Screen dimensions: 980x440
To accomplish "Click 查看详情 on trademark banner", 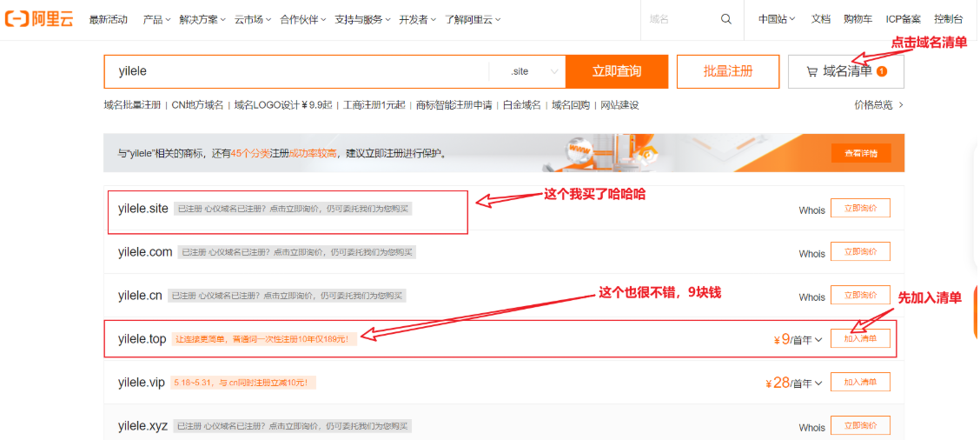I will click(x=861, y=153).
